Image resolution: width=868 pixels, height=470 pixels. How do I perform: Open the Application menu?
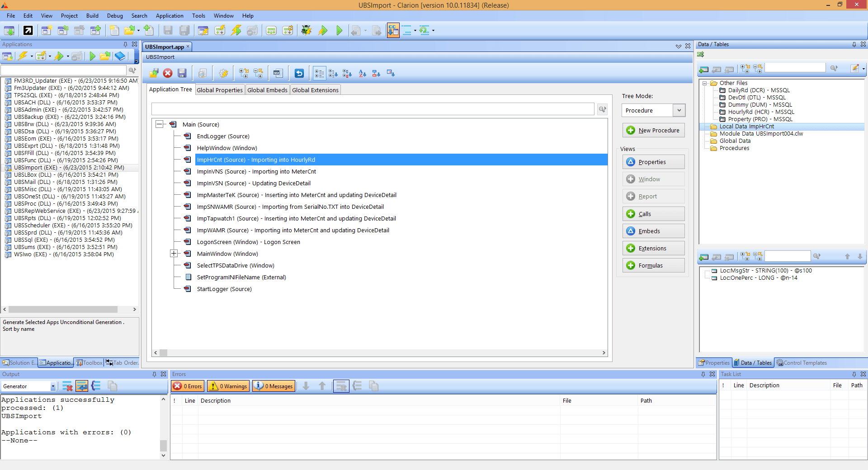170,16
